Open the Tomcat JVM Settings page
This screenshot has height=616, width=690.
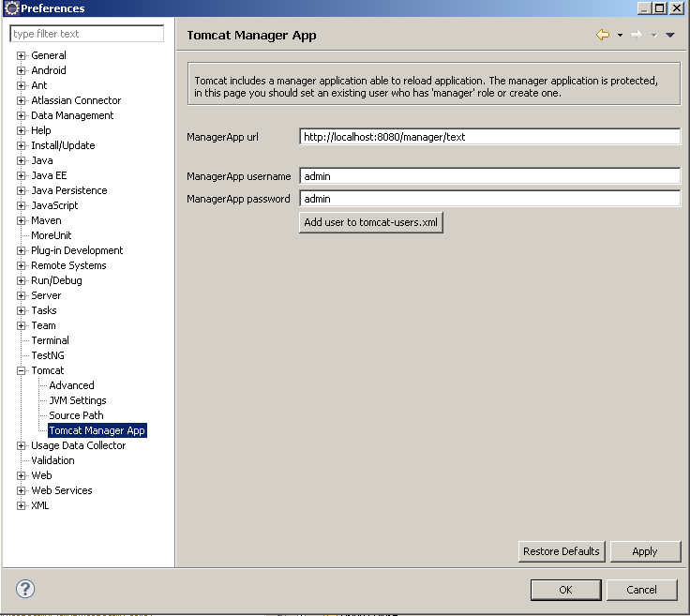tap(78, 400)
